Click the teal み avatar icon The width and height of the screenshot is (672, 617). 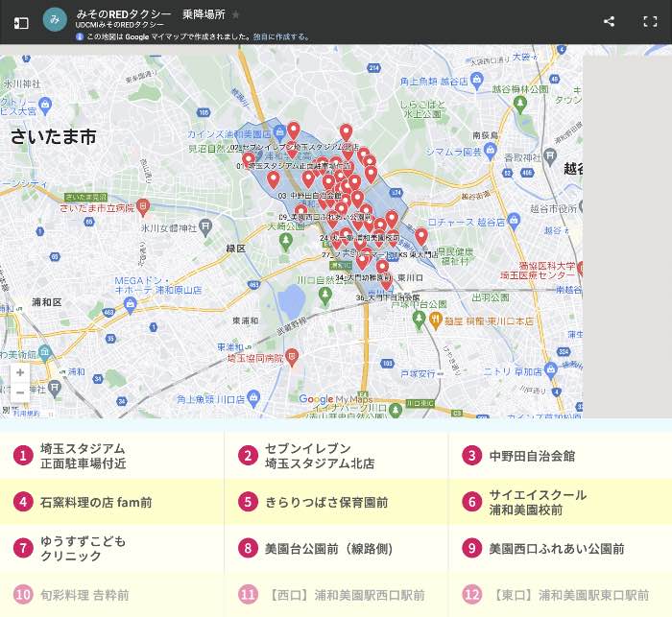coord(55,19)
